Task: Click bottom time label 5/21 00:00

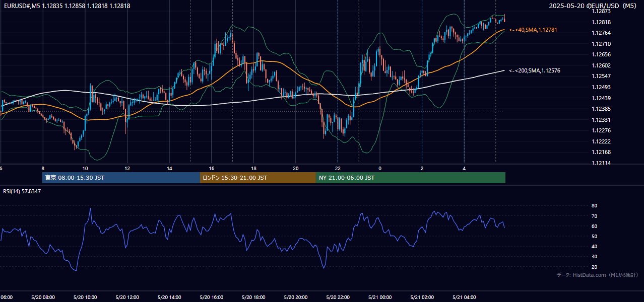Action: pyautogui.click(x=380, y=297)
